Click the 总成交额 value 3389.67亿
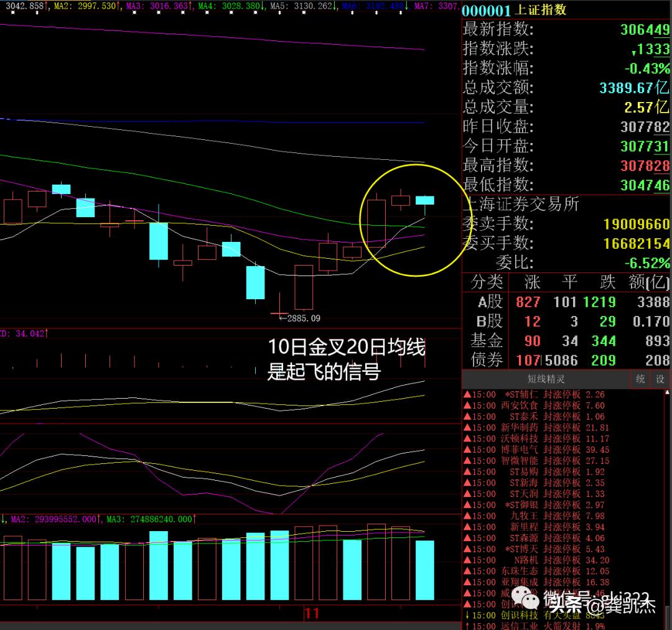This screenshot has width=672, height=630. tap(634, 88)
